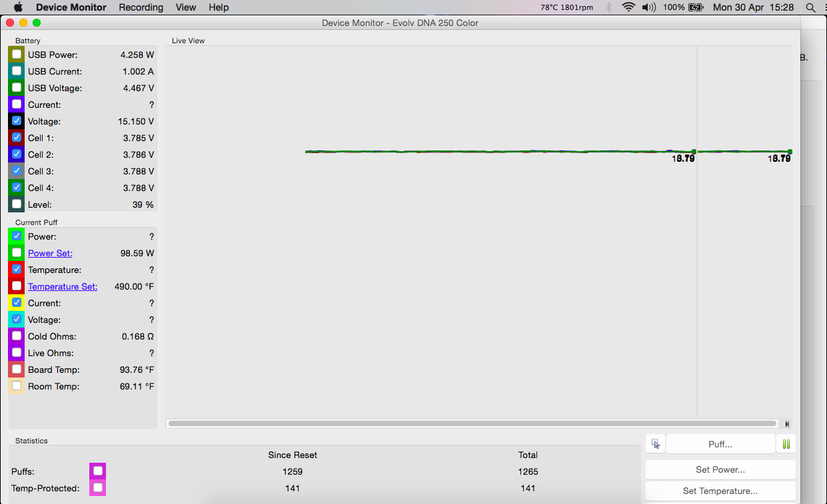Open the Apple menu
The width and height of the screenshot is (827, 504).
(x=18, y=7)
